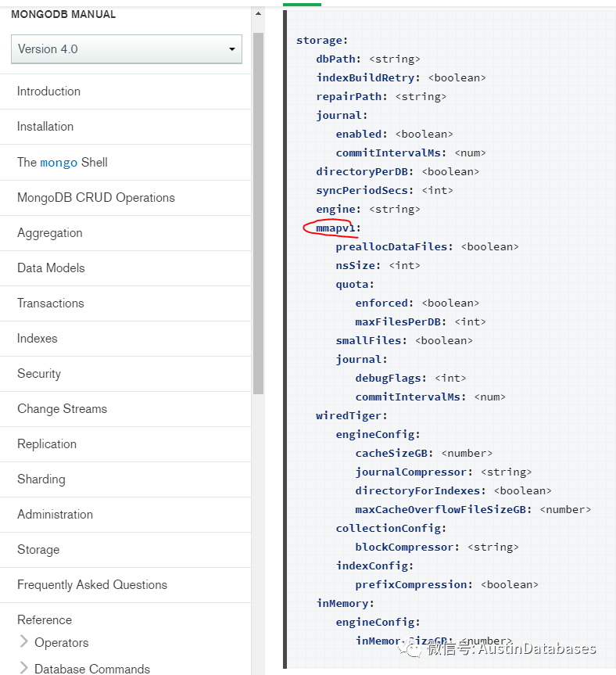The height and width of the screenshot is (675, 616).
Task: Open The mongo Shell page
Action: (x=63, y=162)
